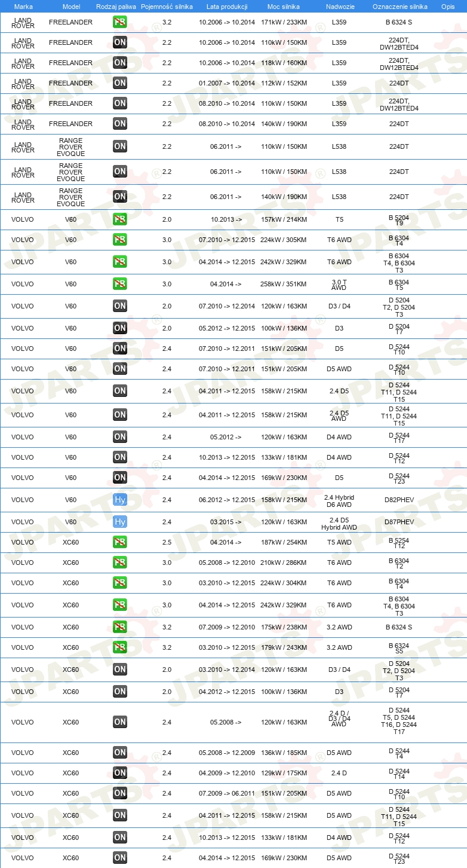Viewport: 467px width, 868px height.
Task: Click the 10.2013 -> production date for V60 T5
Action: tap(227, 219)
